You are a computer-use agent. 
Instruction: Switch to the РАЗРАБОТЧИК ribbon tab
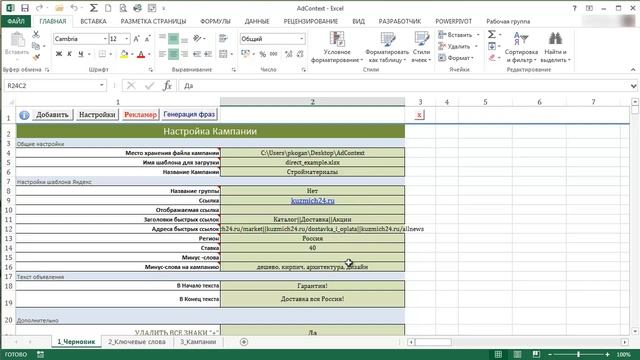[x=400, y=21]
